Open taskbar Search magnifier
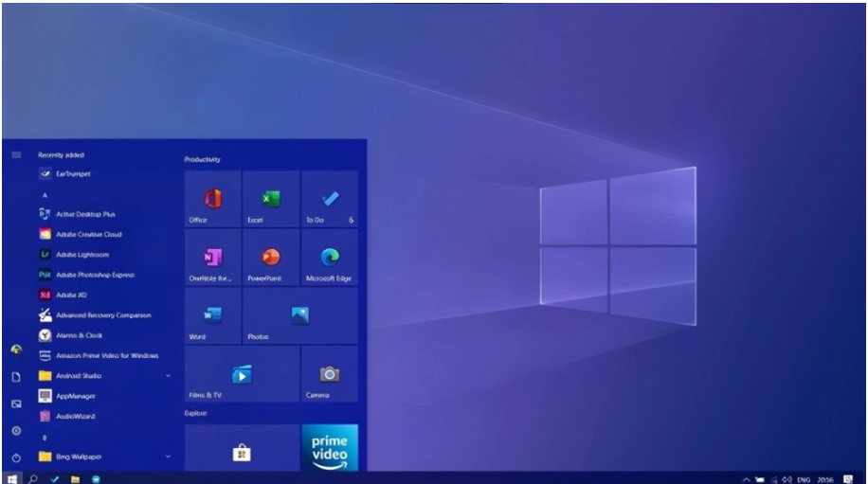This screenshot has width=868, height=484. click(x=33, y=479)
